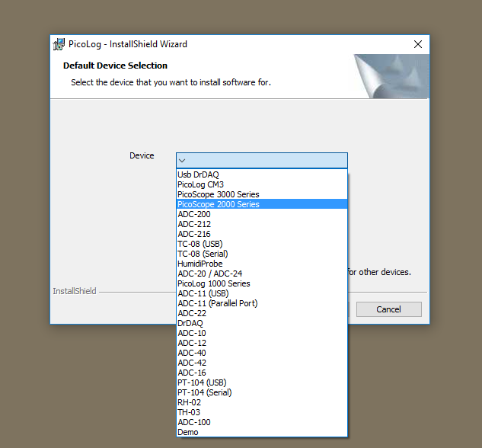The width and height of the screenshot is (482, 448).
Task: Select ADC-22 from the list
Action: point(262,313)
